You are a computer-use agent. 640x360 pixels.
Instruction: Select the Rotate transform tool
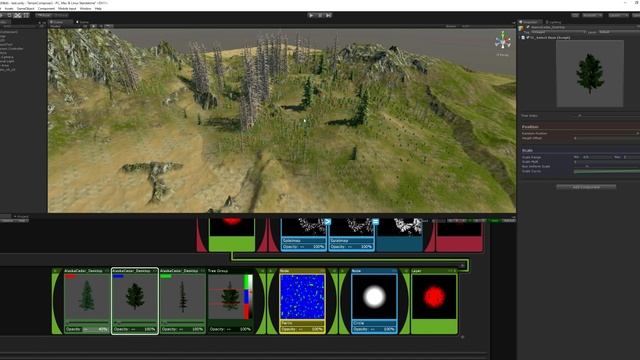[10, 15]
